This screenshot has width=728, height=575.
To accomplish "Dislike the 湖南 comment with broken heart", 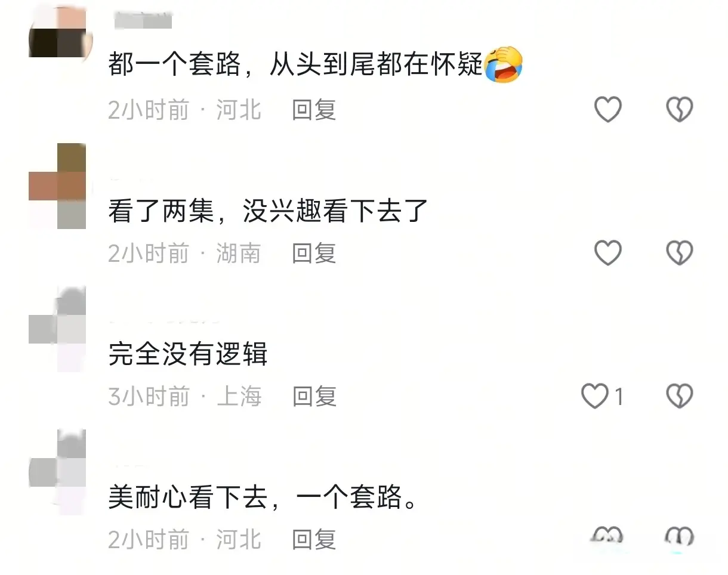I will (x=679, y=253).
